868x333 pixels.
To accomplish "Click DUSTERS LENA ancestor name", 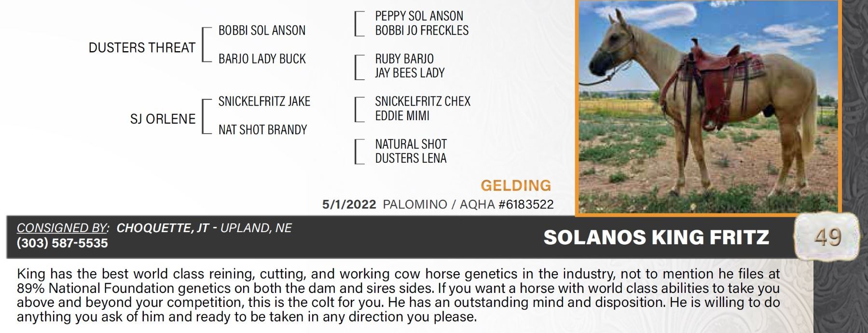I will point(411,158).
